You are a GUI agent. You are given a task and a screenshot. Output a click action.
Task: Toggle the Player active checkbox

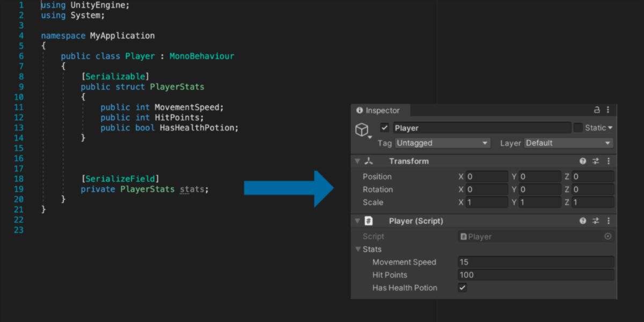coord(384,128)
